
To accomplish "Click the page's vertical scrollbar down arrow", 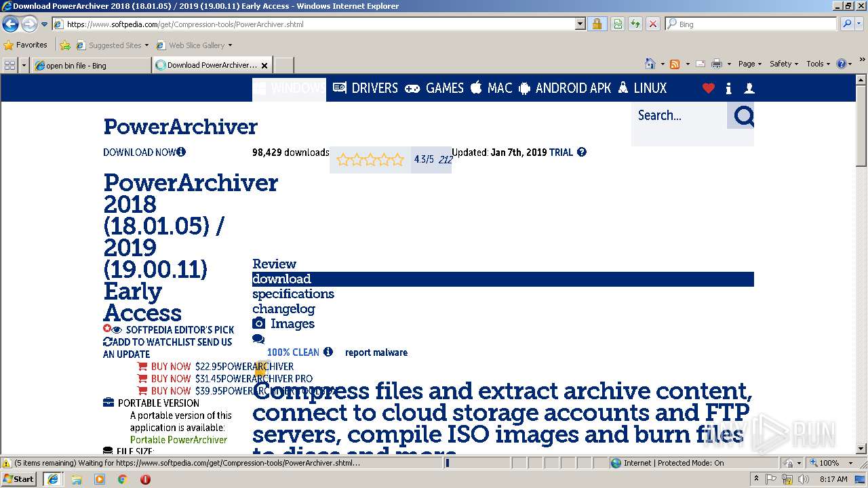I will tap(861, 449).
